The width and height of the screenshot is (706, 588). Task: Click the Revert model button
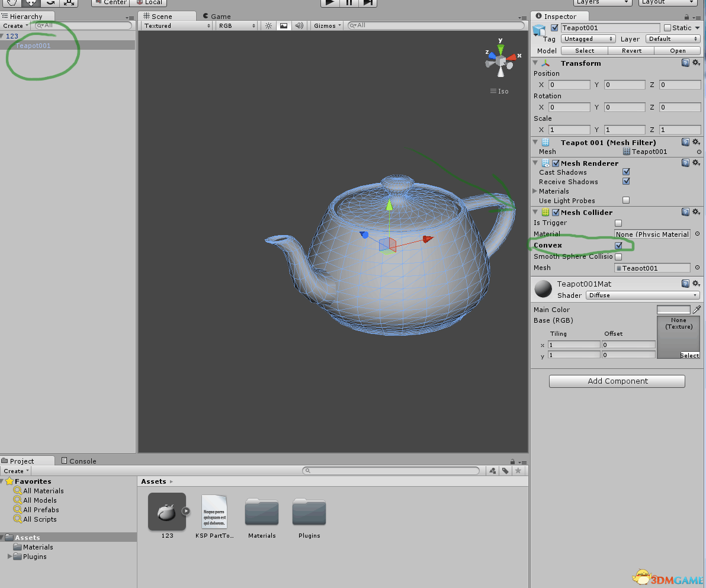(631, 51)
